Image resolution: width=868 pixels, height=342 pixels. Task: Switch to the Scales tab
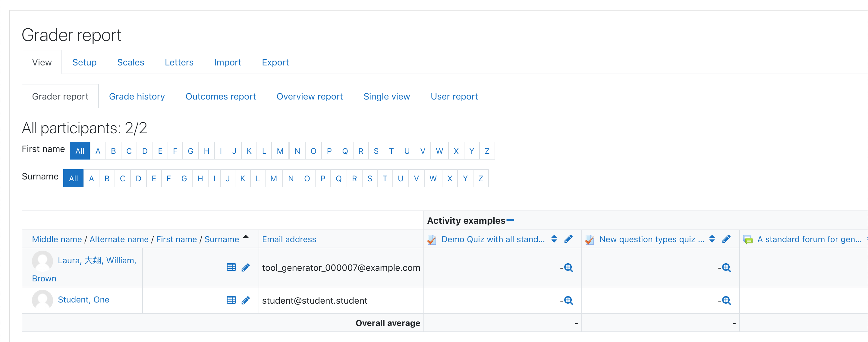pos(131,62)
